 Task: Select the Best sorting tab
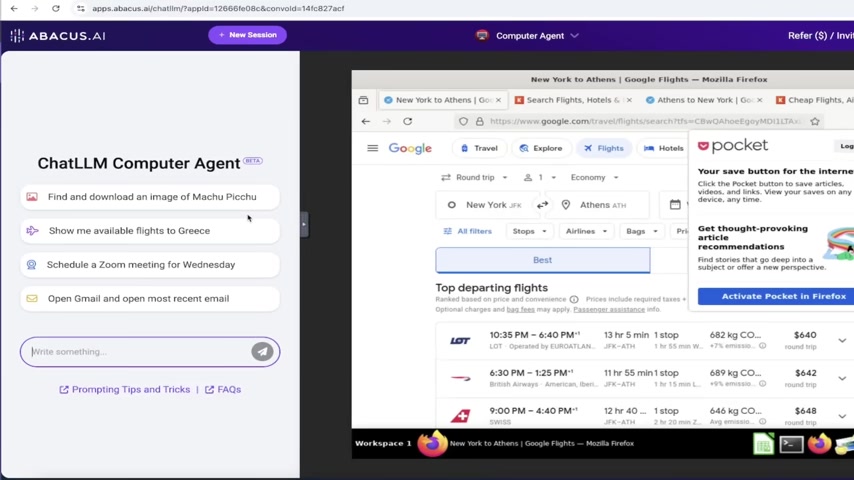point(542,260)
